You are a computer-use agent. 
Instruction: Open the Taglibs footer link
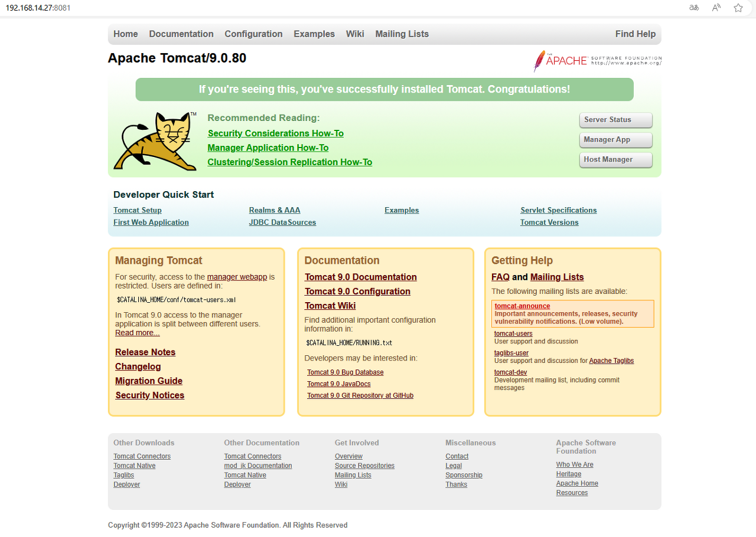(x=124, y=475)
